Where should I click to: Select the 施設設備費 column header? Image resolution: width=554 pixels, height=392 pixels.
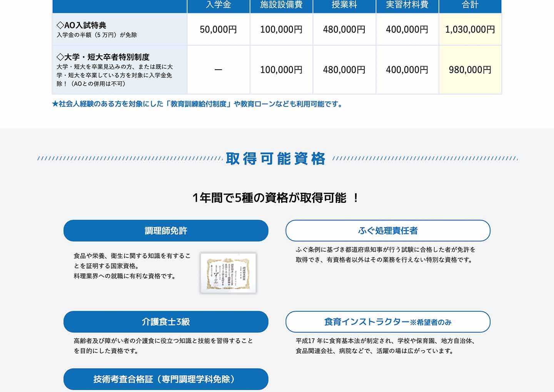tap(281, 5)
